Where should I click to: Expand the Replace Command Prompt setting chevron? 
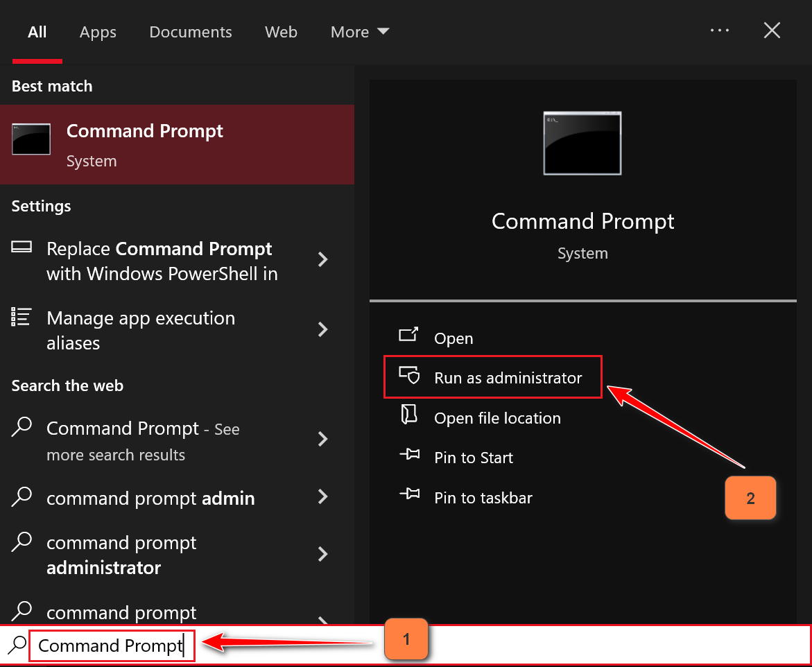(x=322, y=260)
